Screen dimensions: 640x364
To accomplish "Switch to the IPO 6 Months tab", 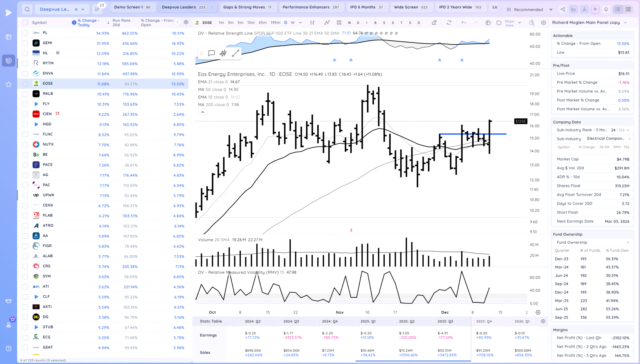I will [x=367, y=7].
